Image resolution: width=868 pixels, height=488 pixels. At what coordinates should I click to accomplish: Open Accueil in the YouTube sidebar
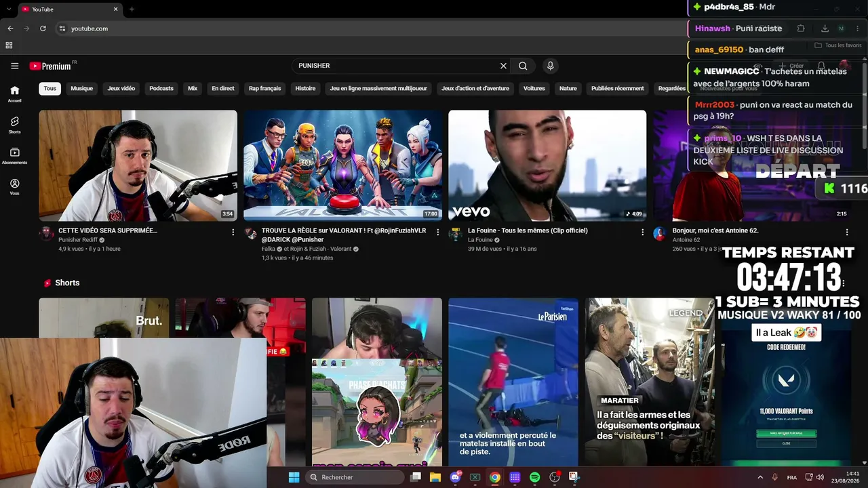click(14, 94)
